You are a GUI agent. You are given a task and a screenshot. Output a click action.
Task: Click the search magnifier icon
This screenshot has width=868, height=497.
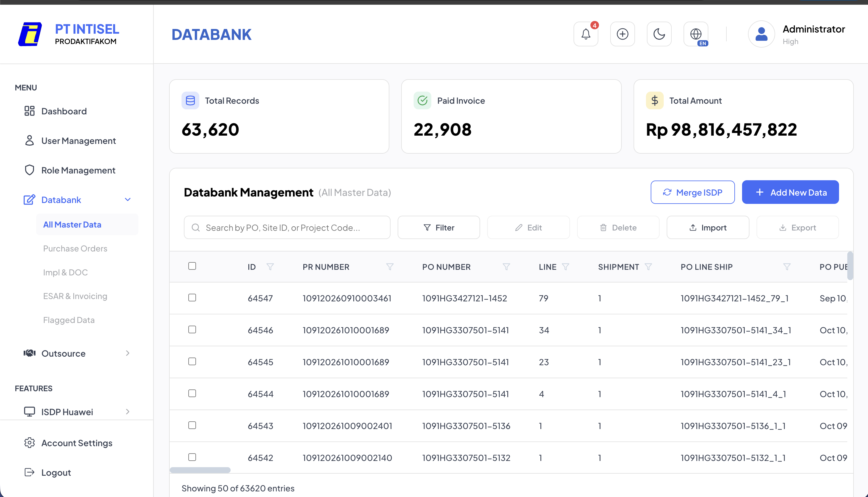point(196,227)
